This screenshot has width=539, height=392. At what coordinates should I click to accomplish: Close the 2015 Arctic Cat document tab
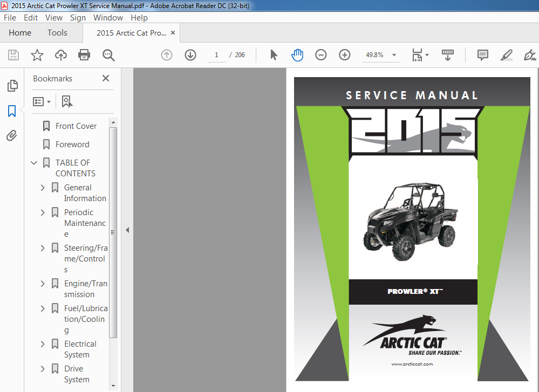pos(173,33)
